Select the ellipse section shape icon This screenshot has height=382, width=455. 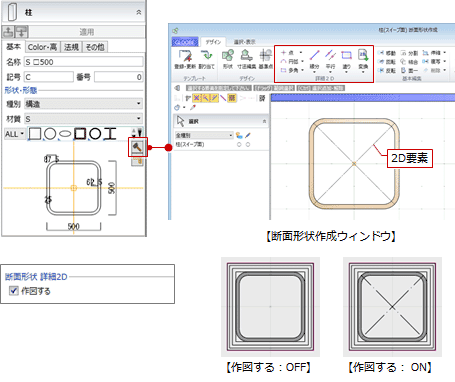click(65, 134)
